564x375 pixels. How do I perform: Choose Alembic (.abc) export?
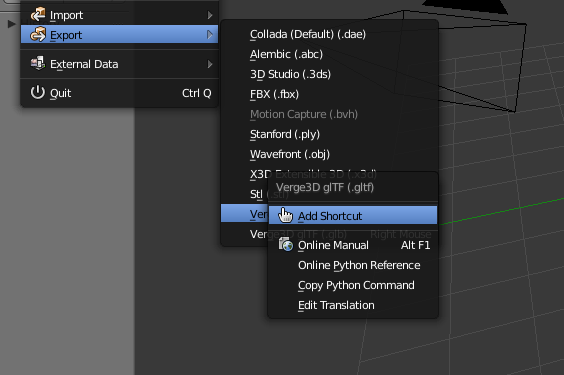(329, 54)
